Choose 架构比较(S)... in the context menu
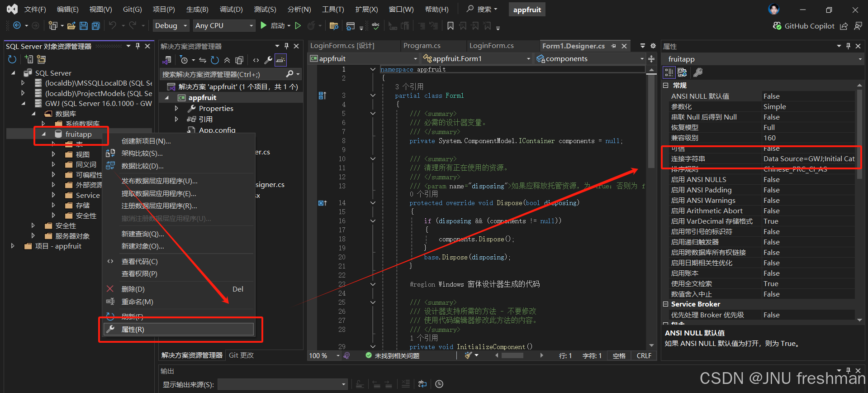Viewport: 868px width, 393px height. pos(179,153)
